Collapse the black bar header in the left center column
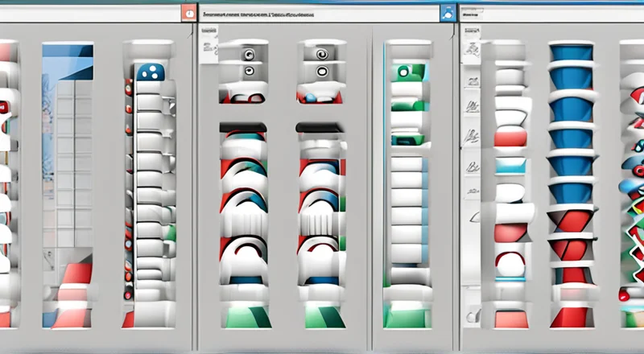The image size is (644, 354). pyautogui.click(x=242, y=127)
